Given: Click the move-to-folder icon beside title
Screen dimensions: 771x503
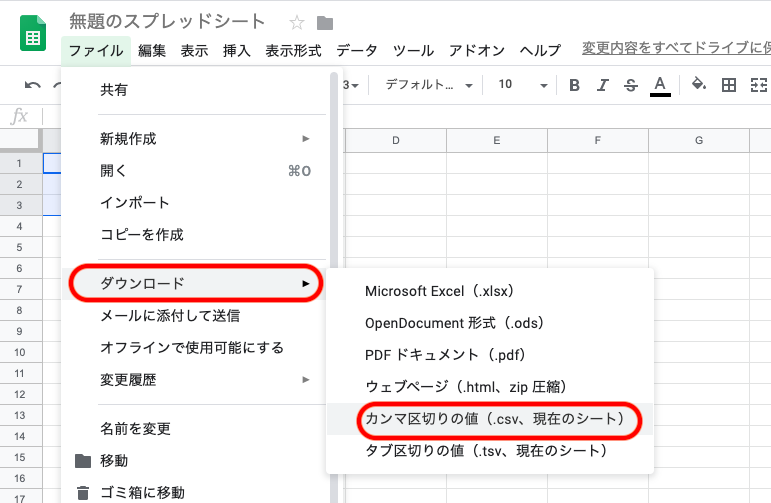Looking at the screenshot, I should click(x=325, y=23).
